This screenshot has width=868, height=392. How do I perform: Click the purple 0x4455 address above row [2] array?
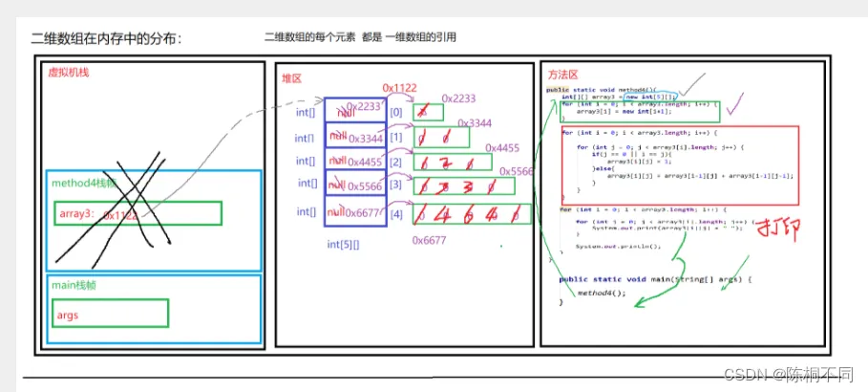(x=502, y=148)
